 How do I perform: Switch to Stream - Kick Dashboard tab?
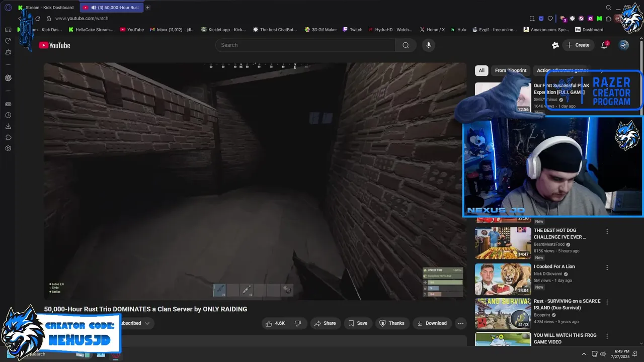47,8
